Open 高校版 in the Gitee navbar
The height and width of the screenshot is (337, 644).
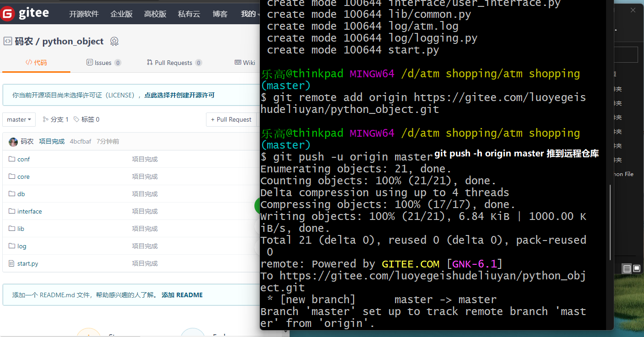click(155, 14)
